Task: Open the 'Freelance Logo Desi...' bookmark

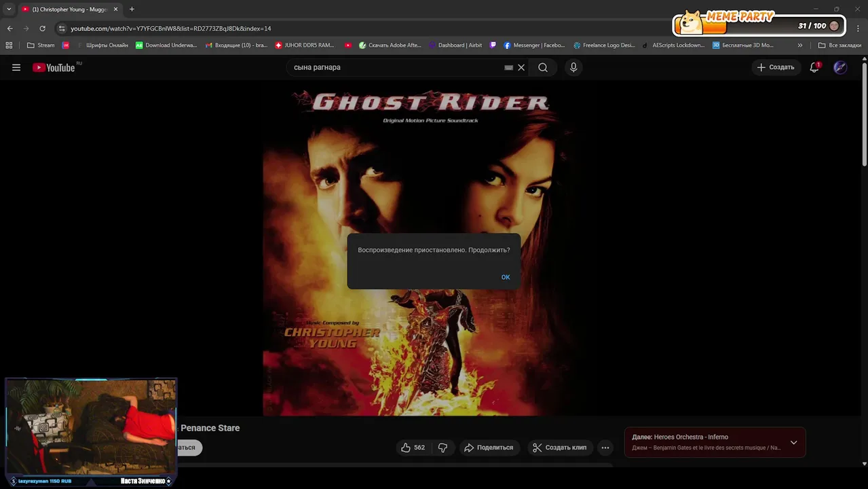Action: coord(604,46)
